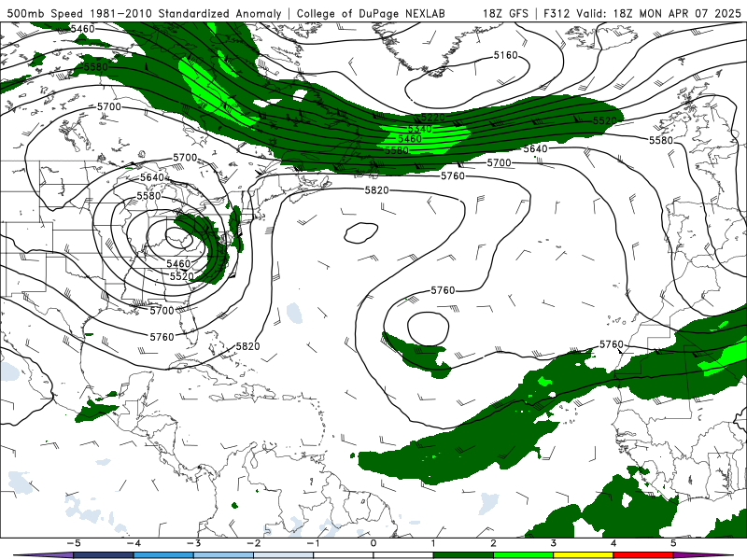The image size is (747, 560).
Task: Click the '-1' colorbar tick label
Action: [313, 543]
